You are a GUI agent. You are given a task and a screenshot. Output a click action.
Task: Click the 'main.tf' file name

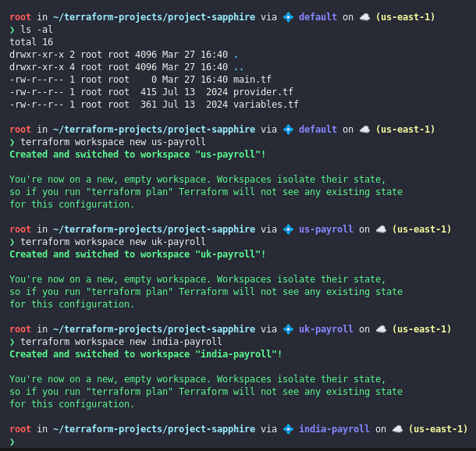tap(252, 80)
